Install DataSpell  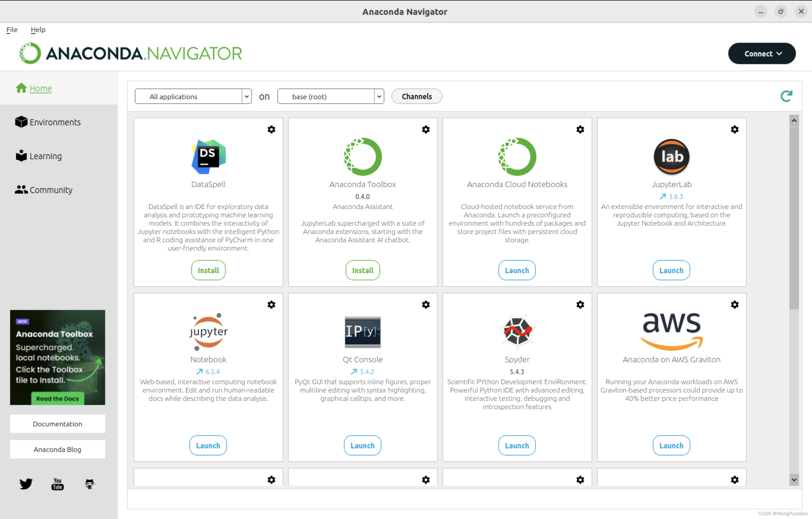coord(208,270)
